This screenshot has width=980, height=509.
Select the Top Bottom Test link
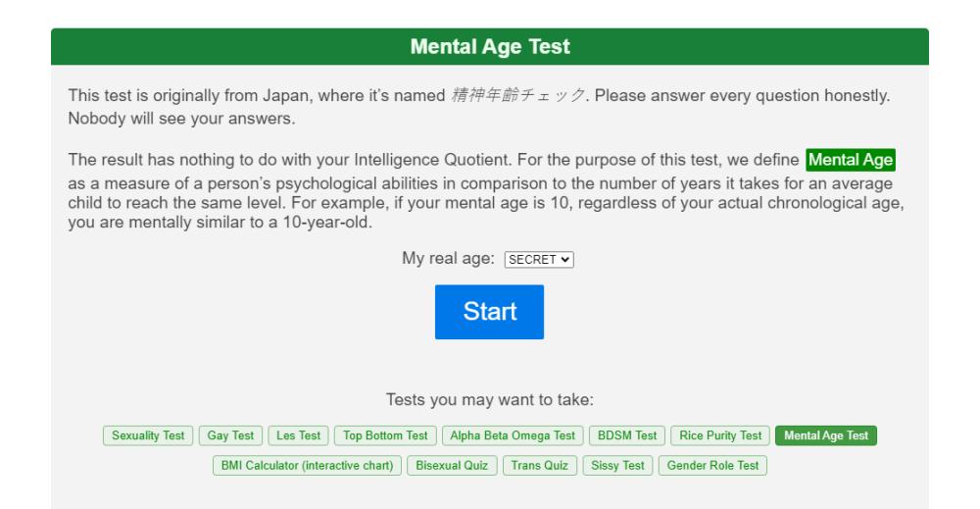[385, 435]
